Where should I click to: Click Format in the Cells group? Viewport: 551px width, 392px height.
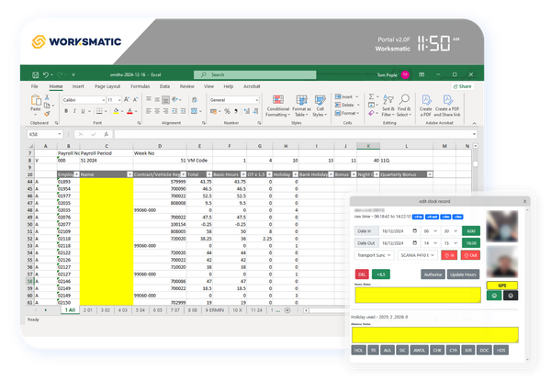tap(347, 113)
